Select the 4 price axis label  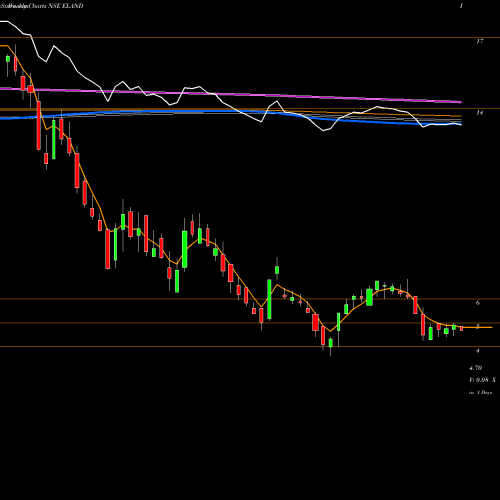coord(478,351)
